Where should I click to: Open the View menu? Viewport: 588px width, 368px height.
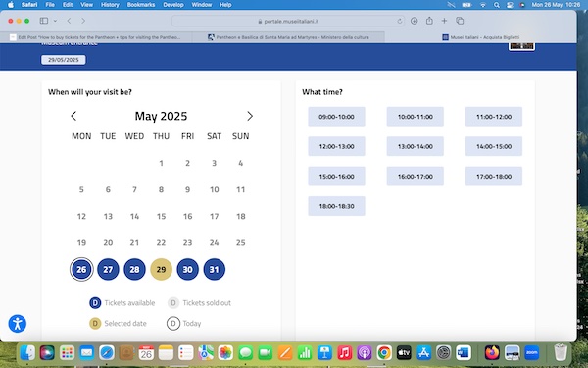86,5
